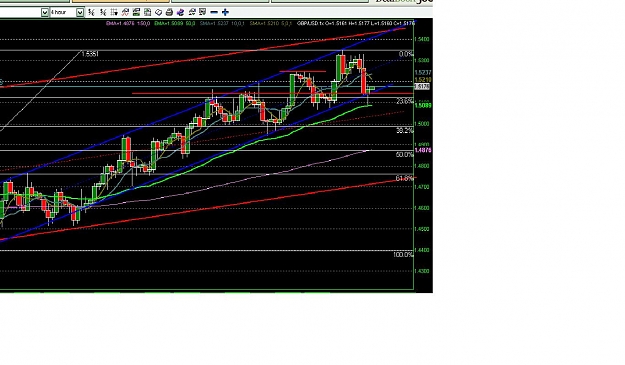Open the add indicator chart icon
The height and width of the screenshot is (365, 625).
125,12
